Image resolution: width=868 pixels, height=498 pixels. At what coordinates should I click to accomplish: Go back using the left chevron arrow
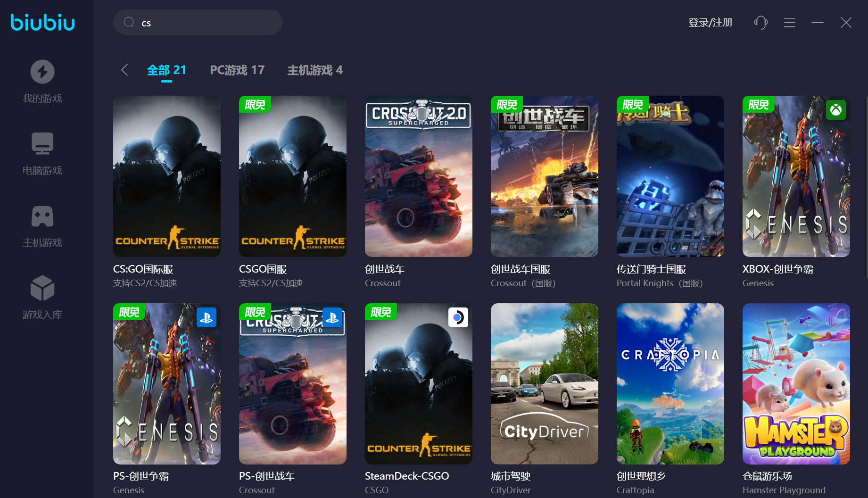tap(124, 70)
